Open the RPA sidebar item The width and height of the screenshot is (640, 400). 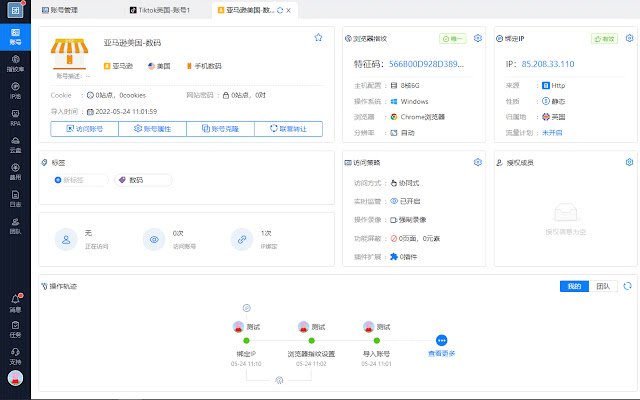click(x=15, y=118)
